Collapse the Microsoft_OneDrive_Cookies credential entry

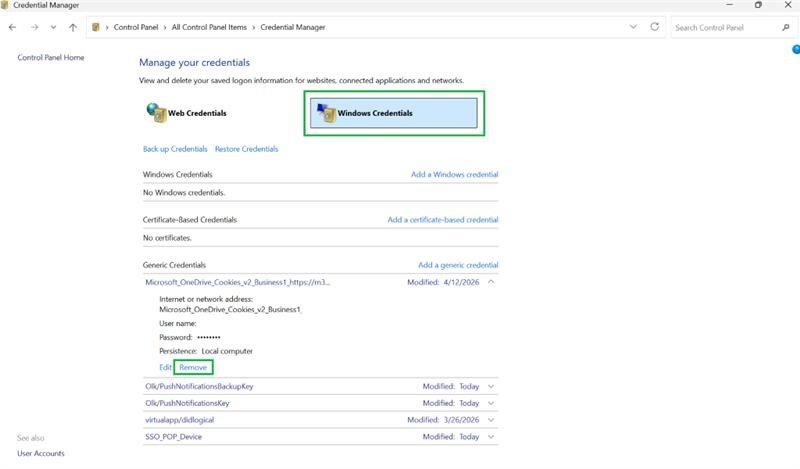tap(491, 282)
